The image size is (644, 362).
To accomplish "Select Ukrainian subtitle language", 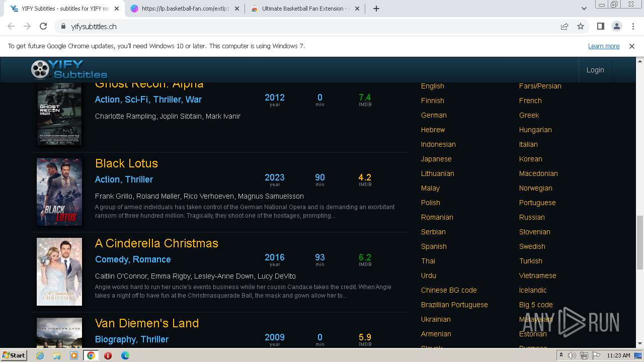I will pyautogui.click(x=436, y=319).
